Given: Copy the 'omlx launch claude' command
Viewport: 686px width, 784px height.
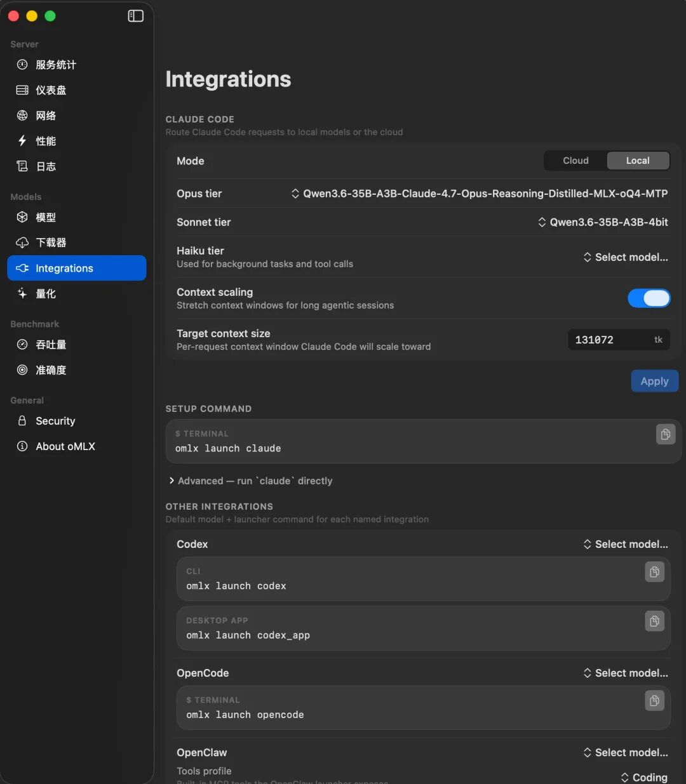Looking at the screenshot, I should click(666, 434).
